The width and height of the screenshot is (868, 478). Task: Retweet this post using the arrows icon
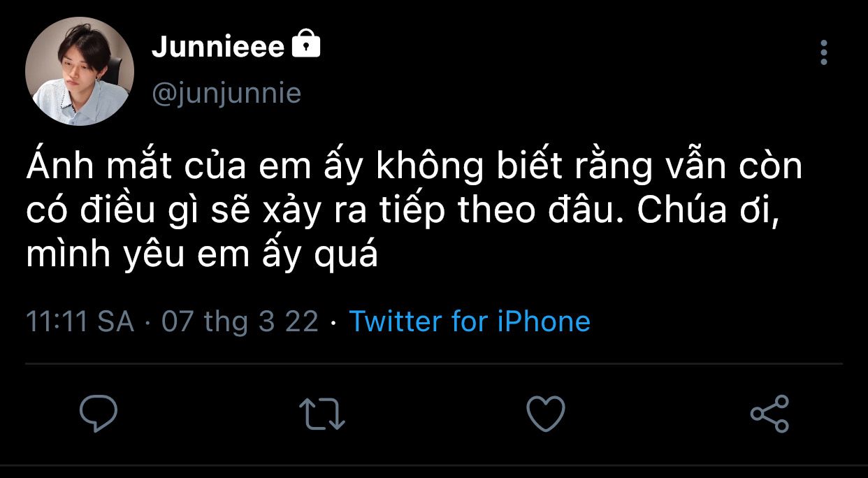(322, 414)
